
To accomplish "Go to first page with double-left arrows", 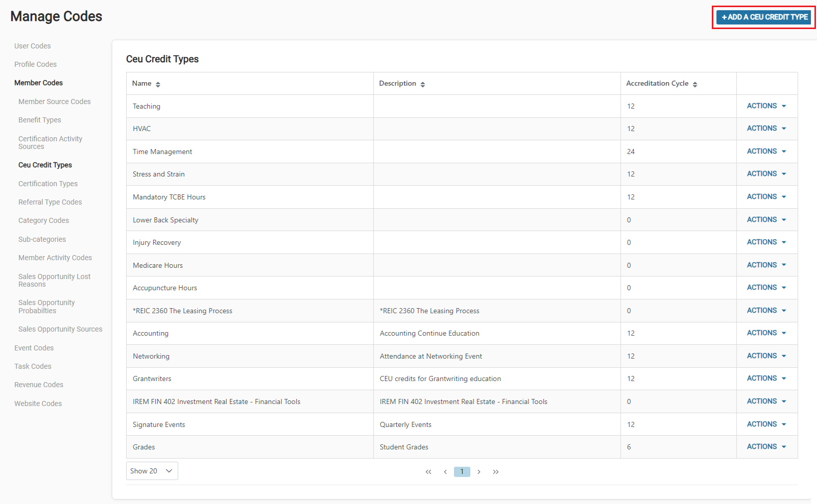I will click(x=428, y=472).
